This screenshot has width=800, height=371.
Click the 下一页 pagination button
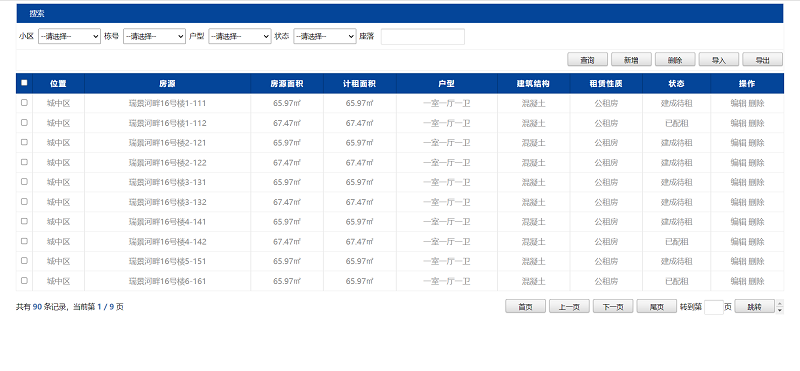point(613,307)
